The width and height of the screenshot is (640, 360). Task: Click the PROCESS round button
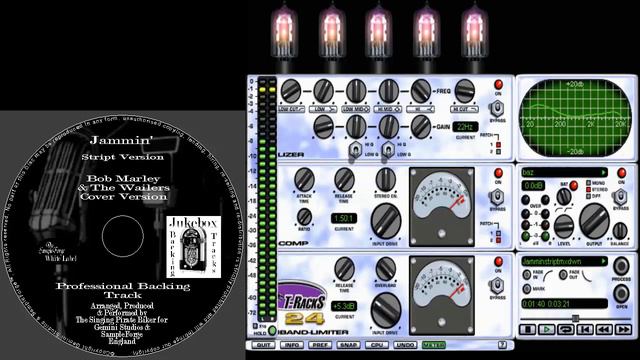[x=621, y=266]
